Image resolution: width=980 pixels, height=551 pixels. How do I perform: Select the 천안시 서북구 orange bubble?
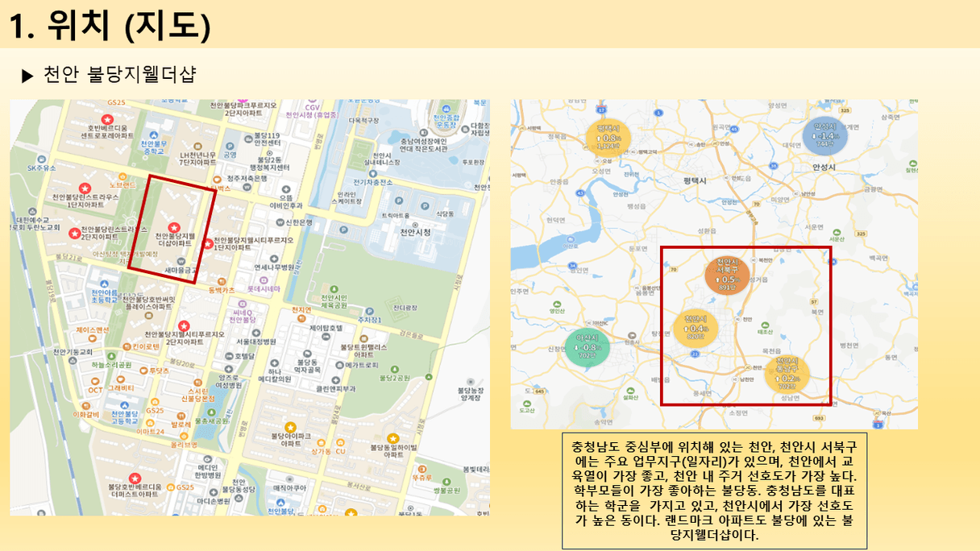pos(727,274)
